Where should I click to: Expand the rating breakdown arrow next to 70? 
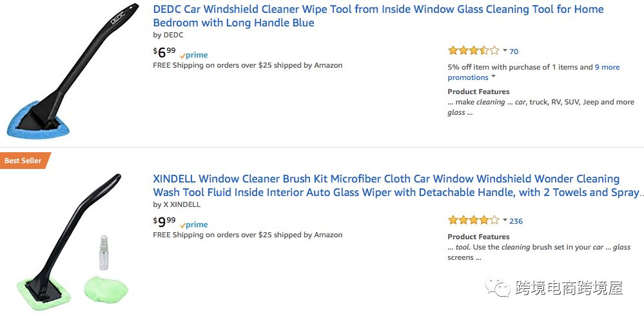click(505, 50)
